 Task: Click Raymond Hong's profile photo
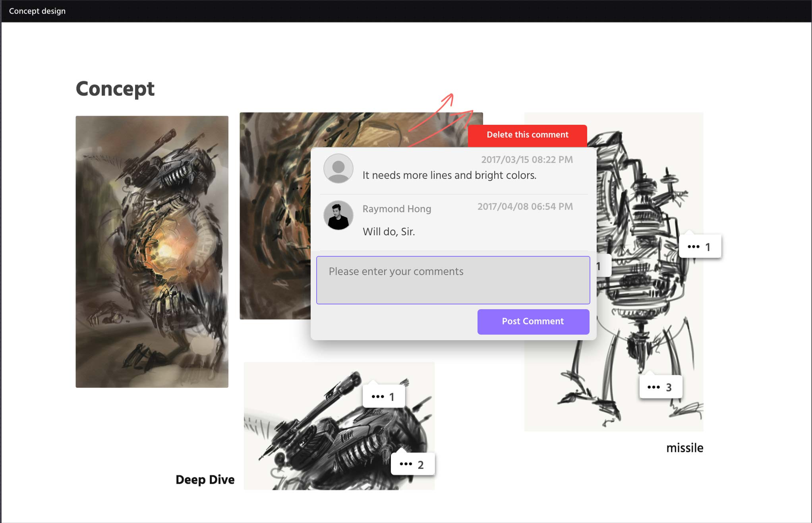pos(338,215)
